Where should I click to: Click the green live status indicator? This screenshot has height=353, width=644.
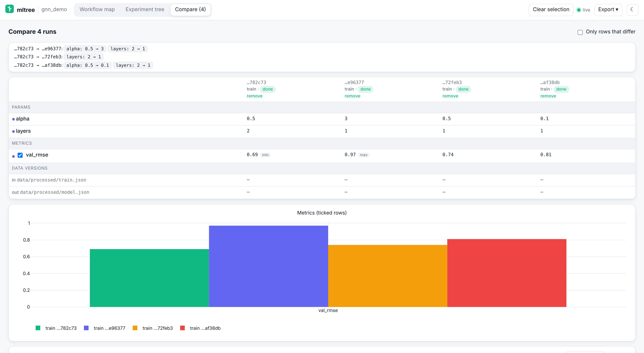coord(579,10)
